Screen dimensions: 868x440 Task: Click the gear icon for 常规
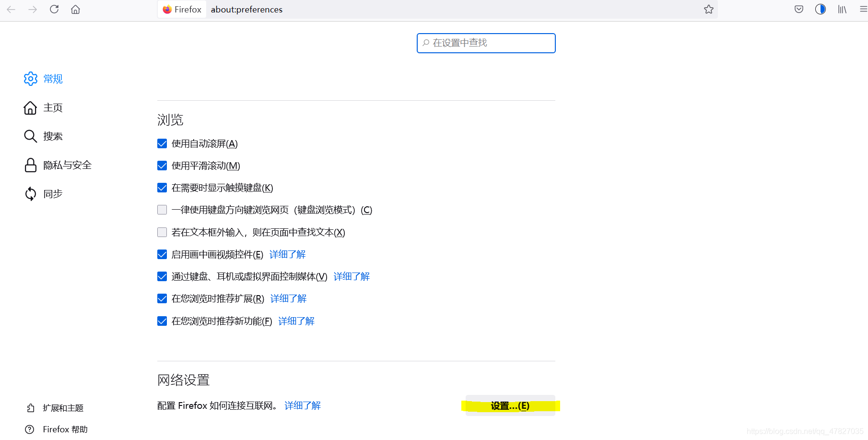31,79
